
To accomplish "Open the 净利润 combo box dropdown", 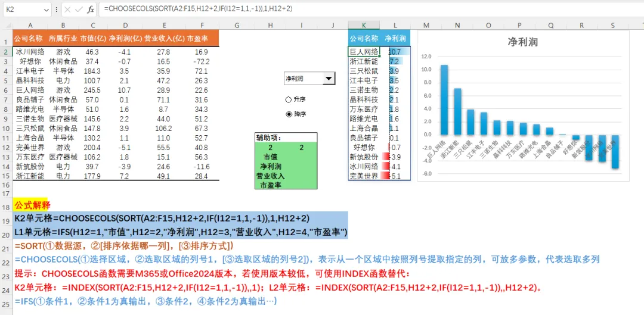I will tap(329, 79).
